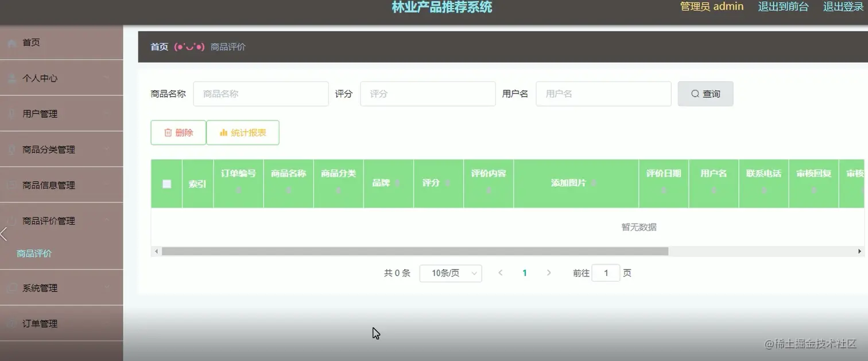Open 订单管理 sidebar menu
Image resolution: width=868 pixels, height=361 pixels.
point(61,324)
